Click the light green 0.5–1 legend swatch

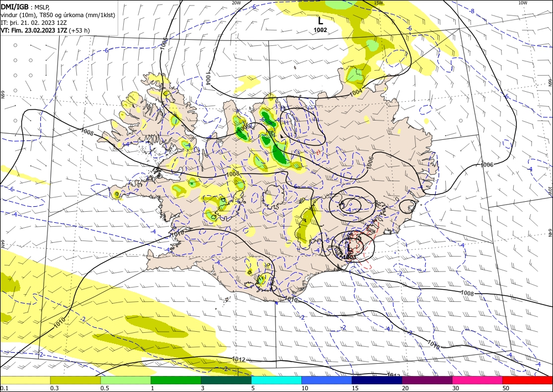(x=126, y=380)
